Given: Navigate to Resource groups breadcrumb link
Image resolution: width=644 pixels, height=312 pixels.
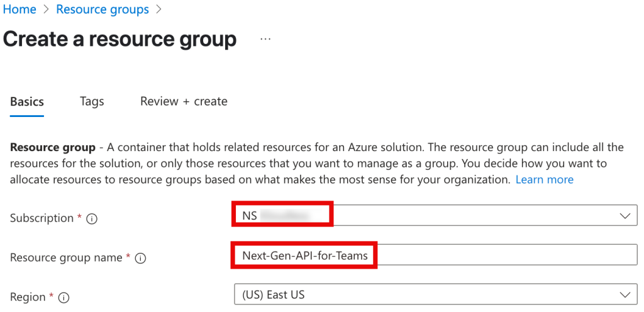Looking at the screenshot, I should coord(103,9).
